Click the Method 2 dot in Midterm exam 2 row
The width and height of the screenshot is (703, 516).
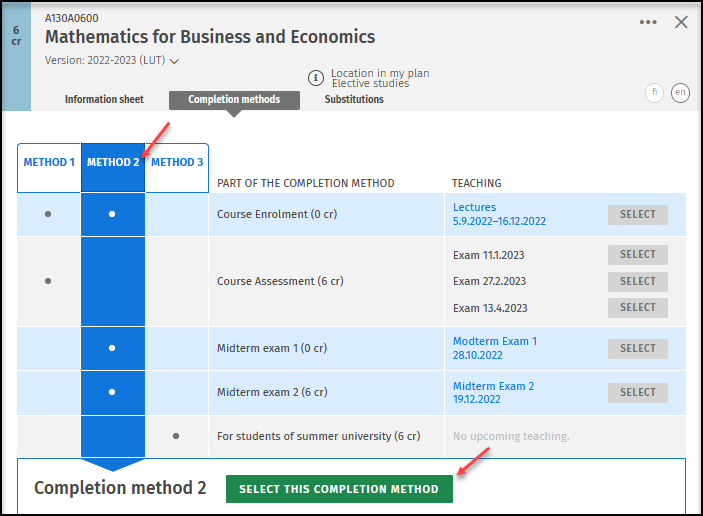click(x=112, y=392)
